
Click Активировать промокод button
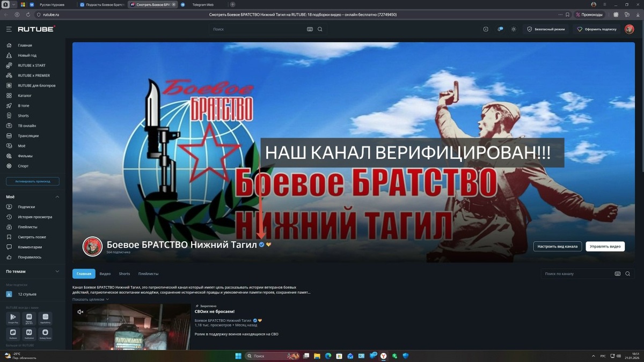point(33,181)
